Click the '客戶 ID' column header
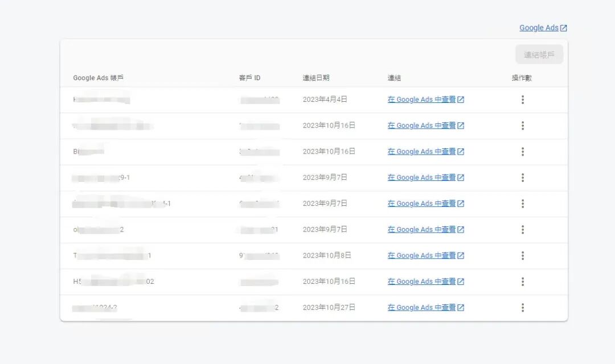Screen dimensions: 615x364 tap(249, 77)
